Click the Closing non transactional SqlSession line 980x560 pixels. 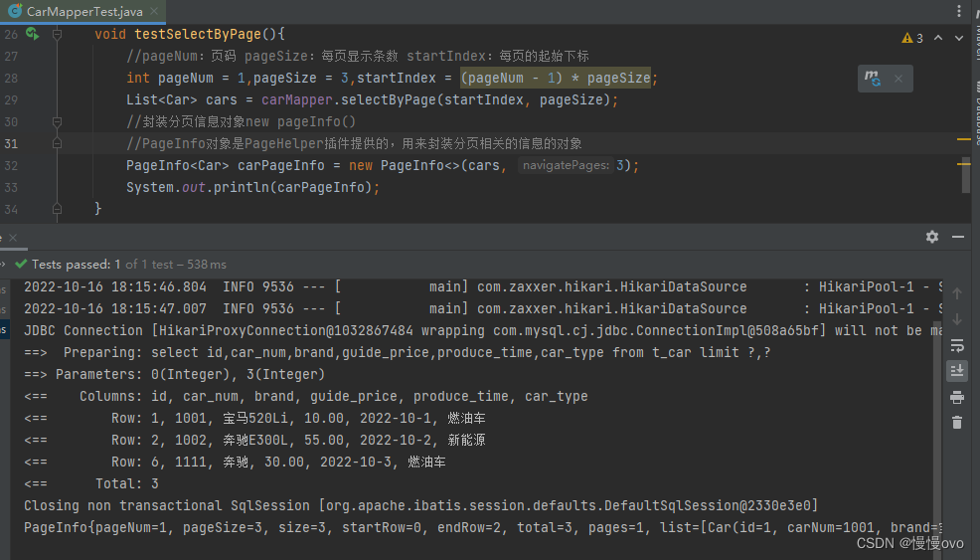pyautogui.click(x=420, y=505)
